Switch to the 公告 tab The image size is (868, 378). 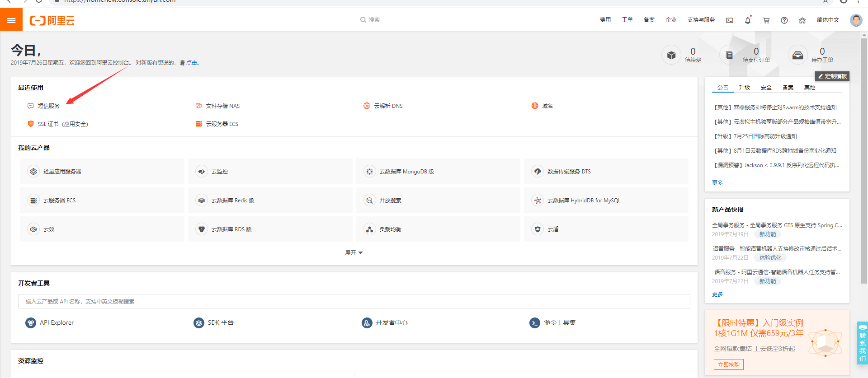tap(723, 88)
